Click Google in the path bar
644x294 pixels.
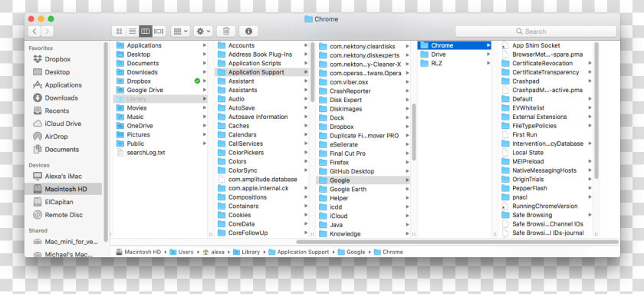pyautogui.click(x=351, y=252)
